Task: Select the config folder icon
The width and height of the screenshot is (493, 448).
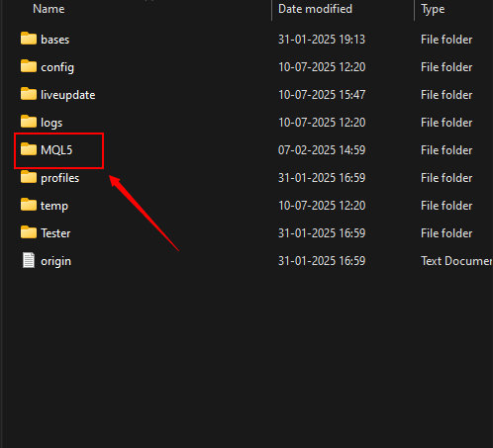Action: pyautogui.click(x=29, y=66)
